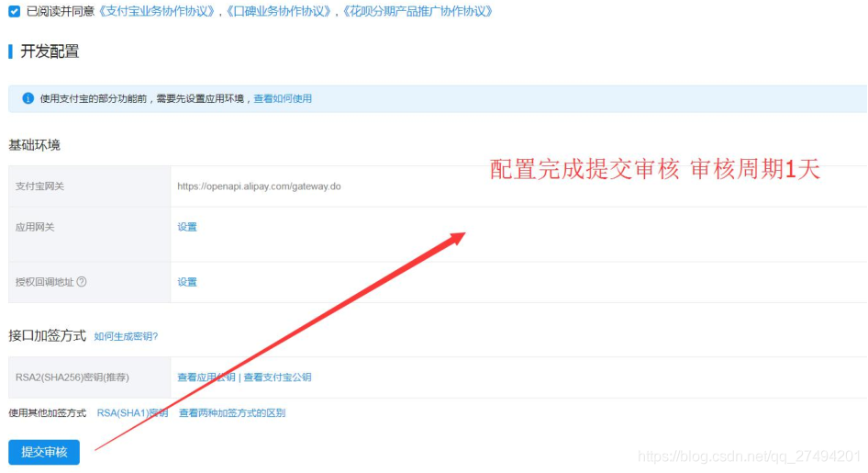Click the help icon beside 授权回调地址
Screen dimensions: 868x473
82,281
